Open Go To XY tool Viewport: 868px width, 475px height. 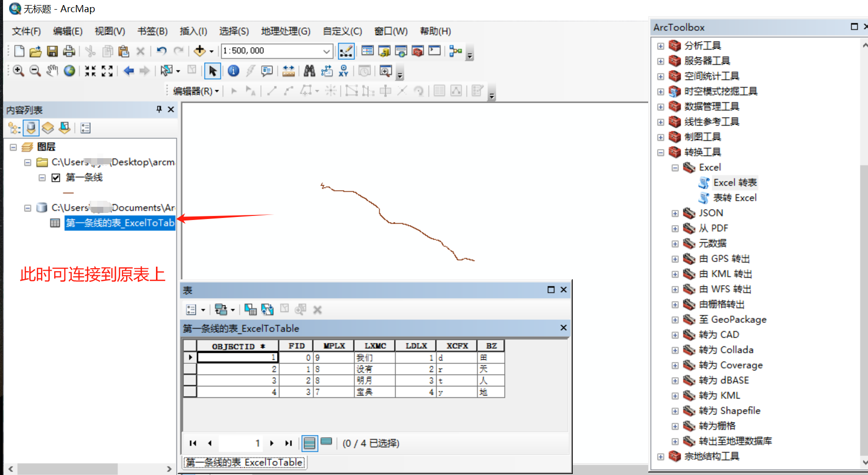point(343,71)
